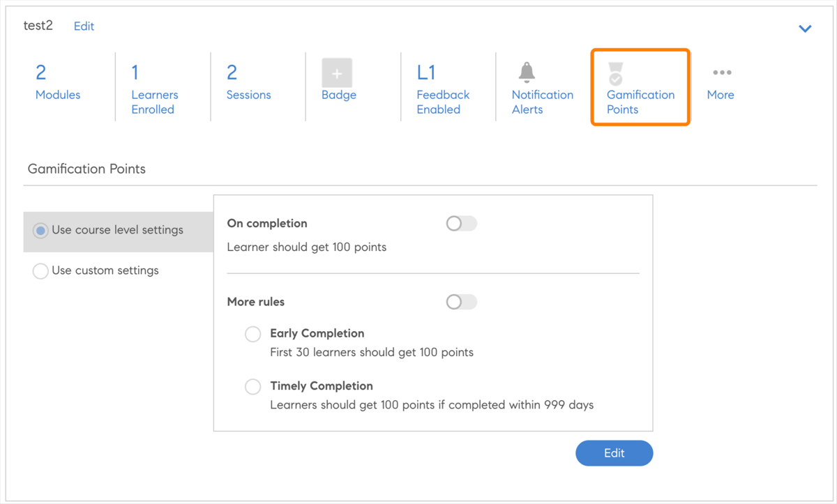Click the Badge plus icon
The image size is (837, 504).
(337, 72)
